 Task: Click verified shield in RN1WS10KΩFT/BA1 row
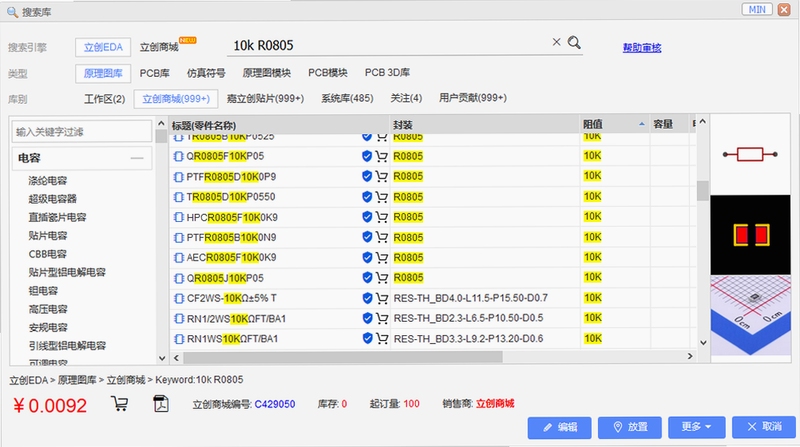pos(367,338)
